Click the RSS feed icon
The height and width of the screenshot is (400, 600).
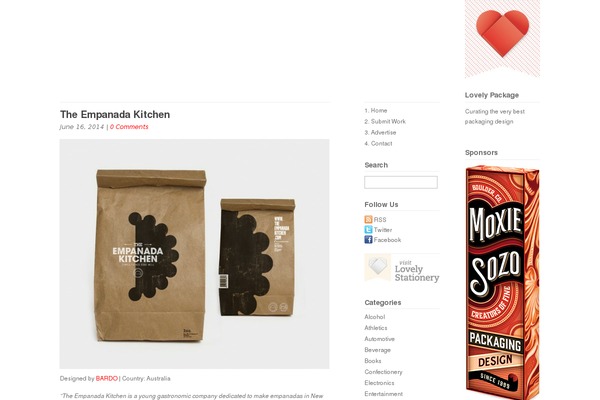point(368,219)
